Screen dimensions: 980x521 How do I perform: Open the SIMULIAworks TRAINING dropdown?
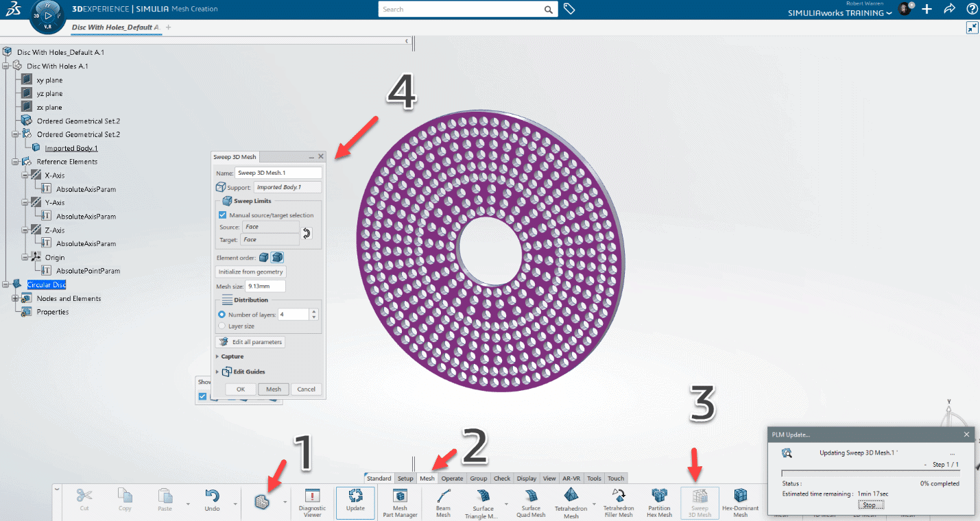[x=840, y=13]
